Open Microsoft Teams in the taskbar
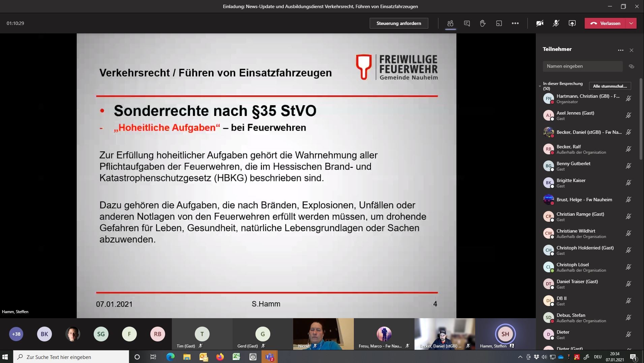 coord(269,357)
